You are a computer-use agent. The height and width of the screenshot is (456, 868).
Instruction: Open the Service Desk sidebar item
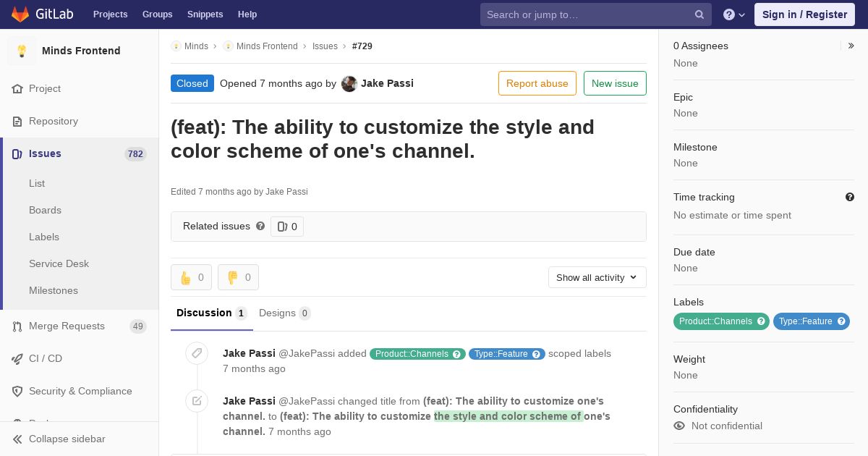pyautogui.click(x=59, y=263)
